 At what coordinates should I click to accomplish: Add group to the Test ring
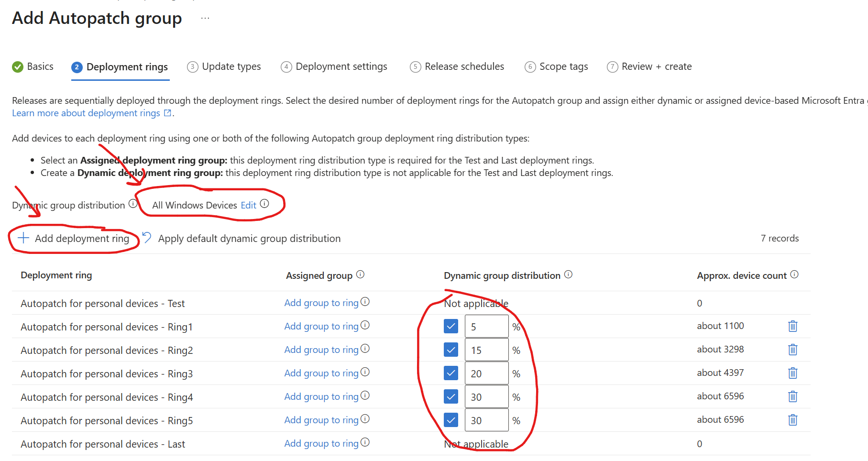pyautogui.click(x=321, y=303)
